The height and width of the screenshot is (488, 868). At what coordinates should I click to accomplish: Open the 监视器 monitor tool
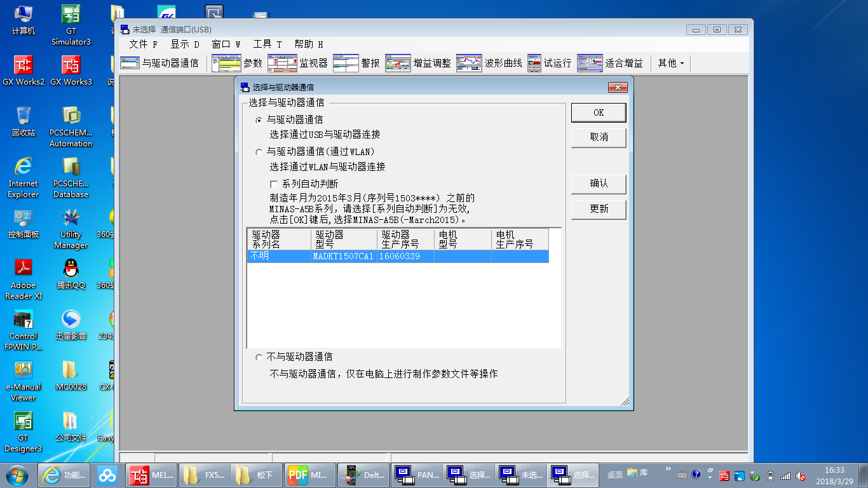(297, 63)
